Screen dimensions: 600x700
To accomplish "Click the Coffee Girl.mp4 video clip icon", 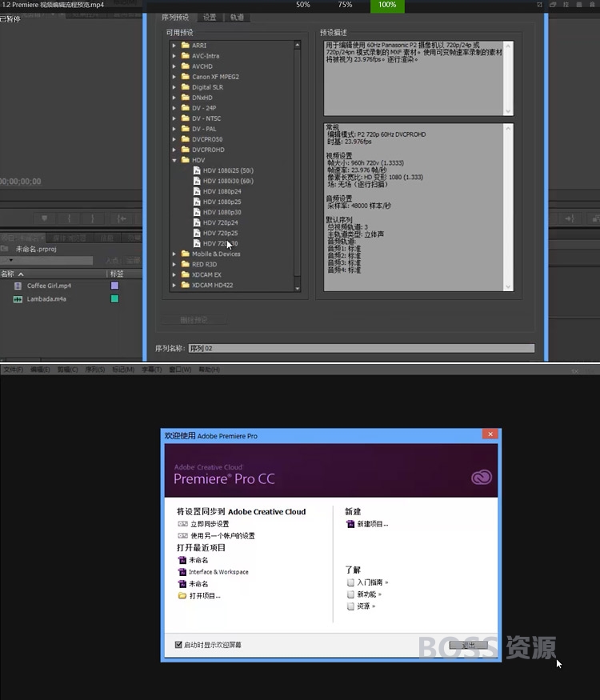I will click(18, 286).
